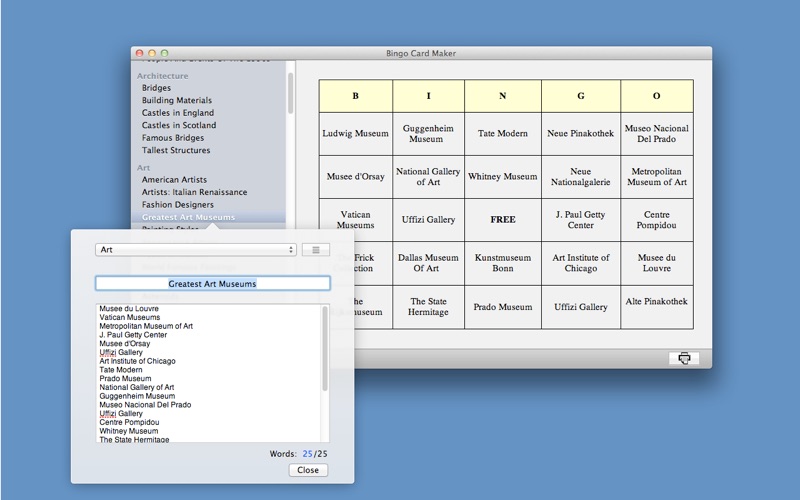Click Museo Nacional Del Prado in word list
This screenshot has width=800, height=500.
[145, 405]
